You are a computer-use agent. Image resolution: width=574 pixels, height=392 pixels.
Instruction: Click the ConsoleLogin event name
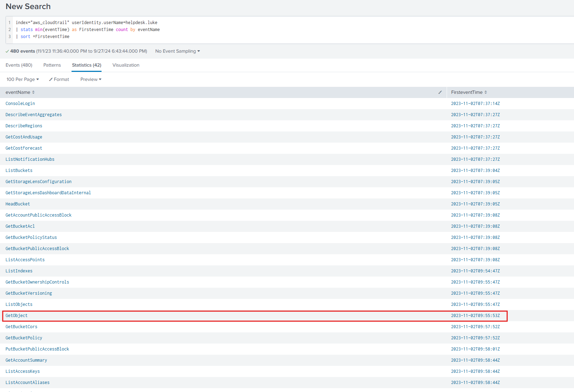pyautogui.click(x=20, y=104)
